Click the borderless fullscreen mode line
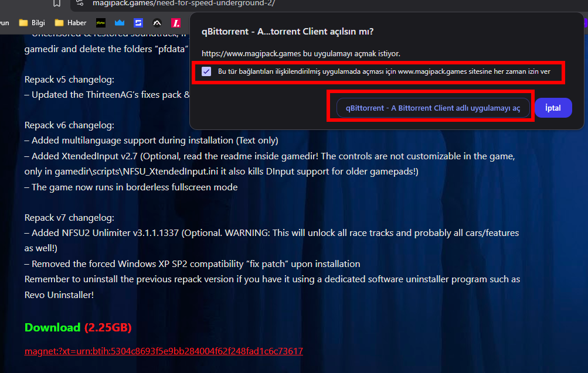This screenshot has width=588, height=373. click(x=131, y=187)
